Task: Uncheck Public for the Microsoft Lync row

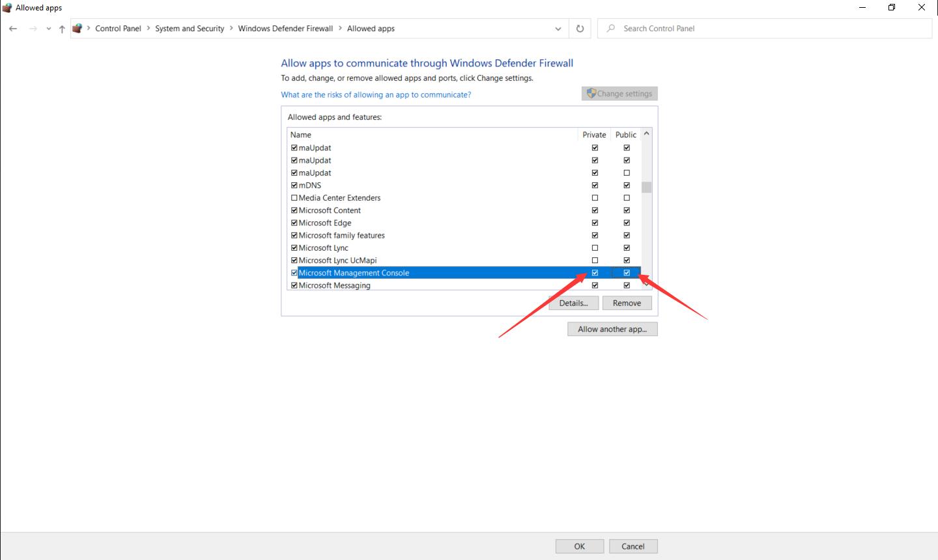Action: click(x=627, y=247)
